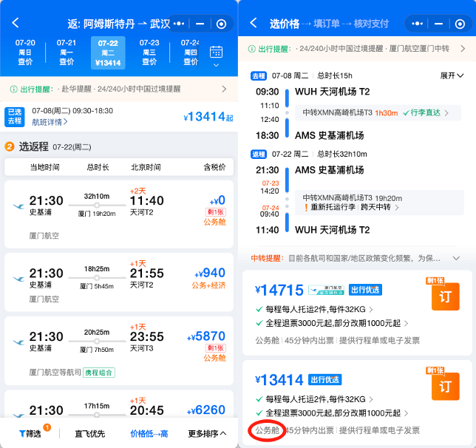Toggle 直飞优先 sorting
Viewport: 476px width, 448px height.
(x=90, y=434)
